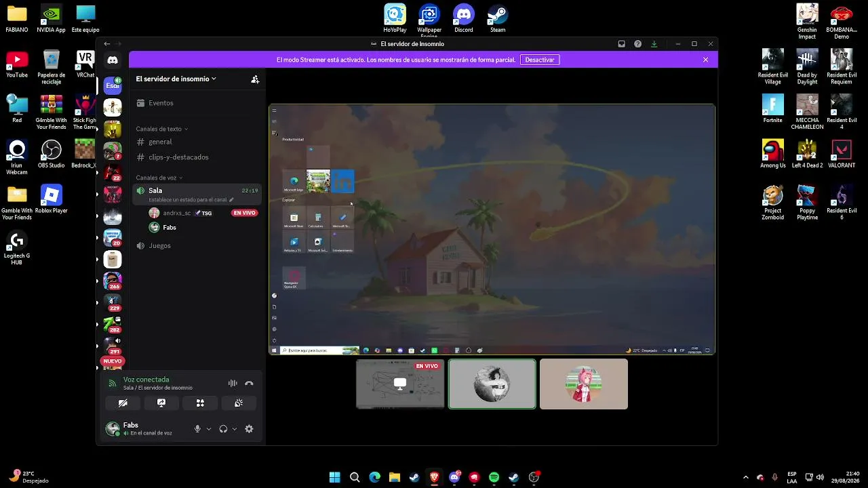Open the server with 282 notifications
The height and width of the screenshot is (488, 868).
113,325
